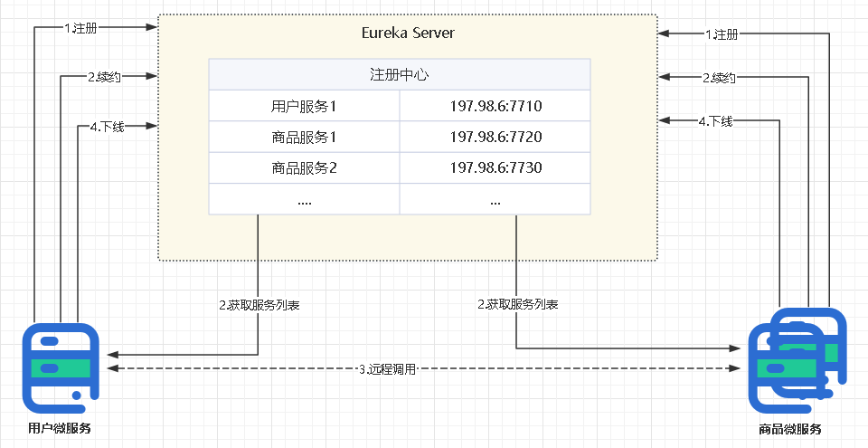Click the 用户服务1 table cell
This screenshot has height=448, width=868.
(304, 105)
